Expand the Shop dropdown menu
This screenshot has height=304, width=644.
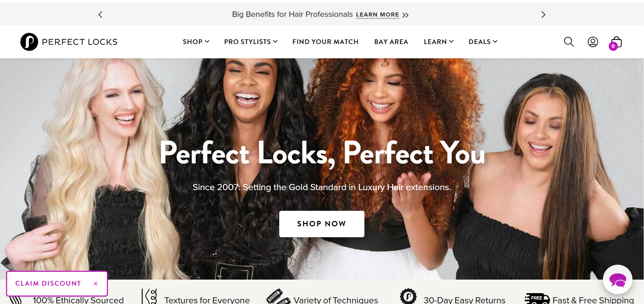196,42
